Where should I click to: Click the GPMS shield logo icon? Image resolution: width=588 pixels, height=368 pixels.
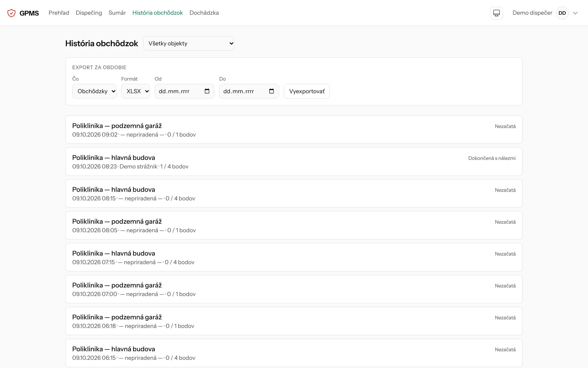(x=11, y=13)
